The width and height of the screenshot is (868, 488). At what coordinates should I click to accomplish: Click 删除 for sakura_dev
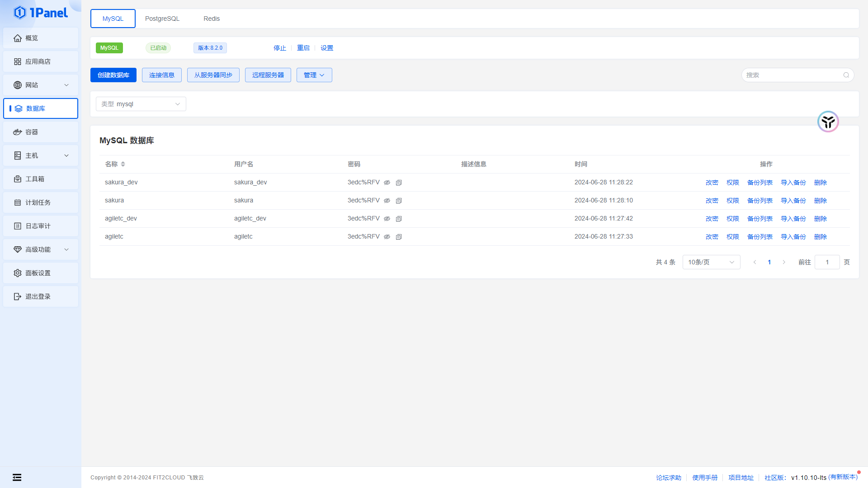click(821, 183)
